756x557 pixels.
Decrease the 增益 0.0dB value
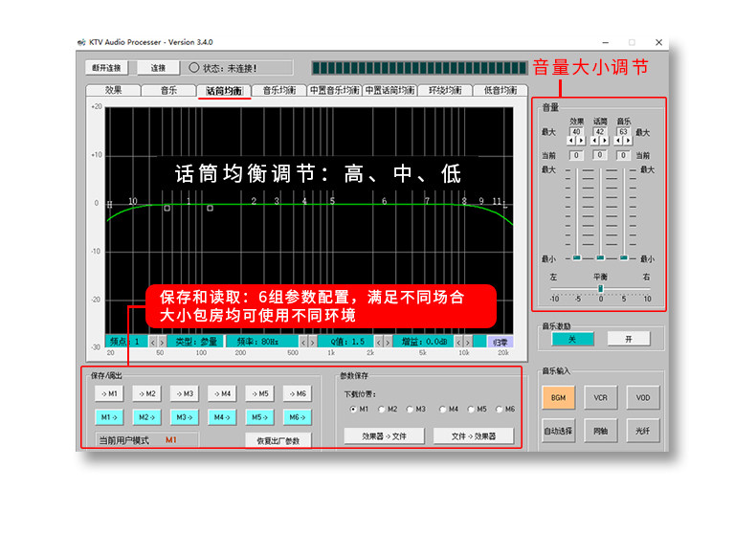coord(458,342)
